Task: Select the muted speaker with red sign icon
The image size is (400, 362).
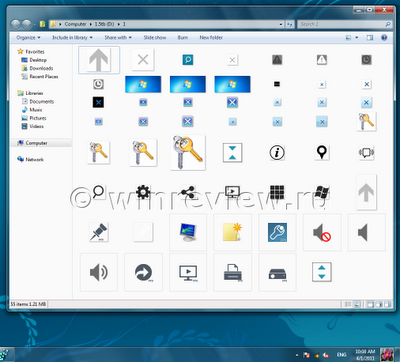Action: tap(322, 232)
